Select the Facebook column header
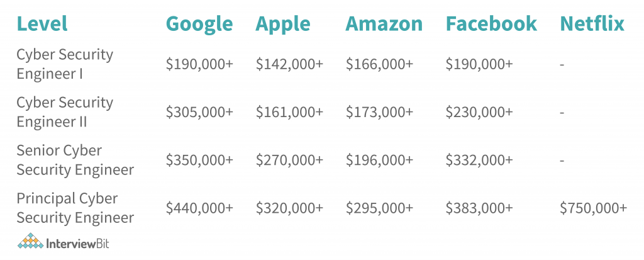 point(491,24)
